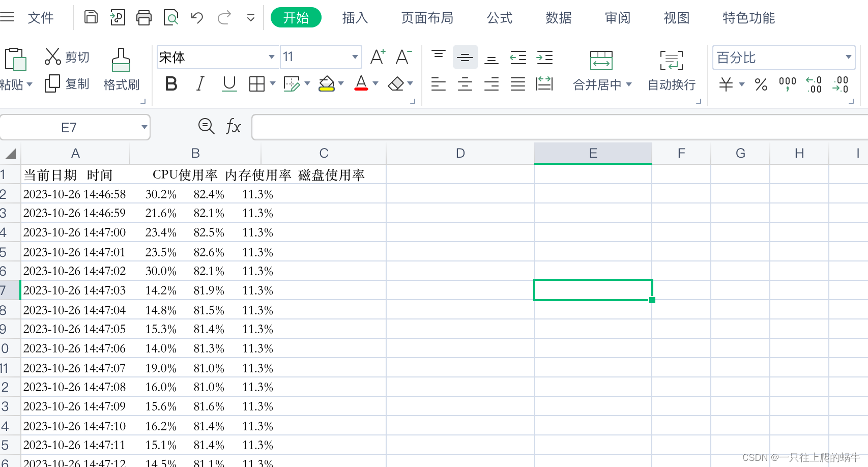868x467 pixels.
Task: Click the decrease decimal places icon
Action: point(841,84)
